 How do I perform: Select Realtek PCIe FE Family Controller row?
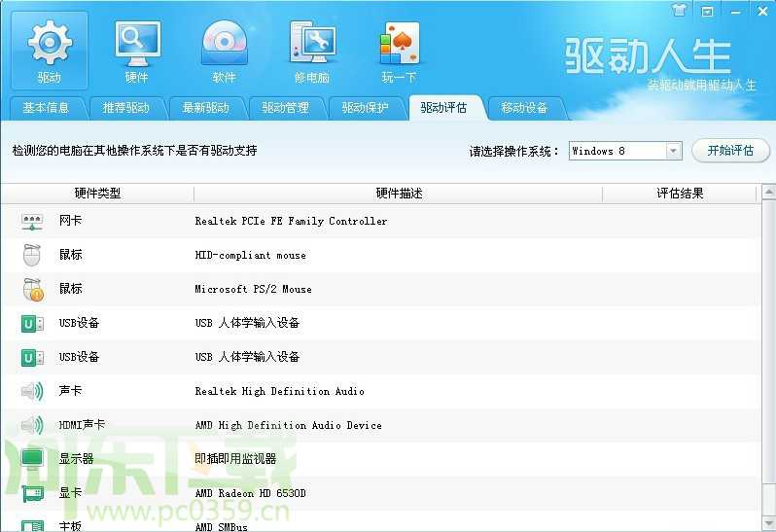pyautogui.click(x=381, y=221)
